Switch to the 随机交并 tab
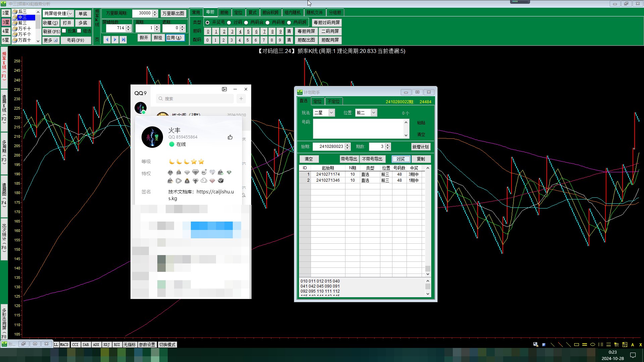The image size is (644, 362). click(315, 12)
